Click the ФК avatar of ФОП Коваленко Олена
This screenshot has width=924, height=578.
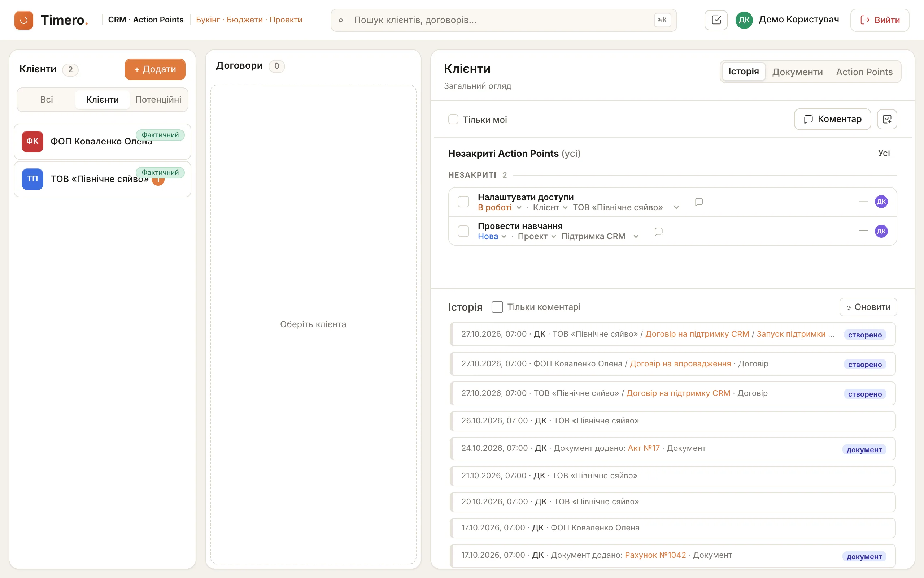(x=32, y=142)
